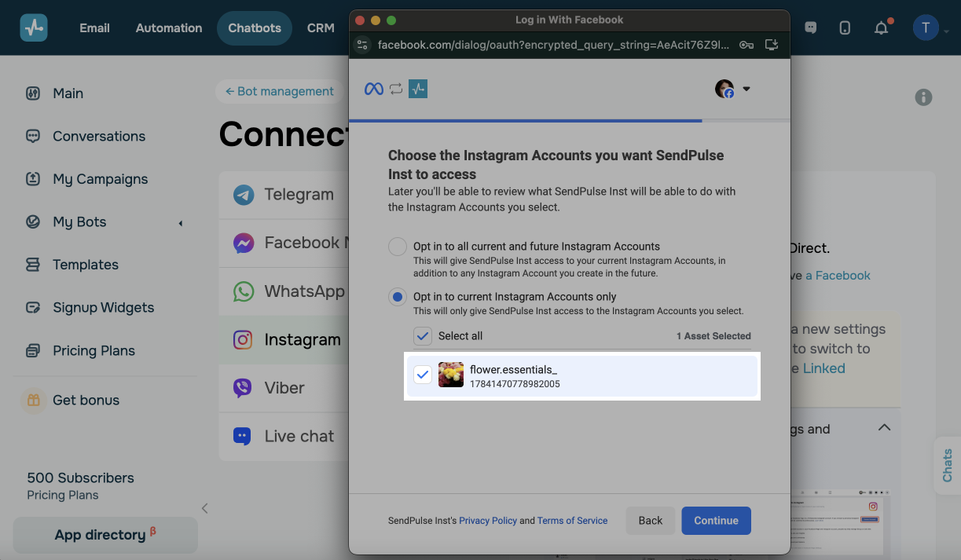961x560 pixels.
Task: Open the user account avatar T
Action: coord(926,27)
